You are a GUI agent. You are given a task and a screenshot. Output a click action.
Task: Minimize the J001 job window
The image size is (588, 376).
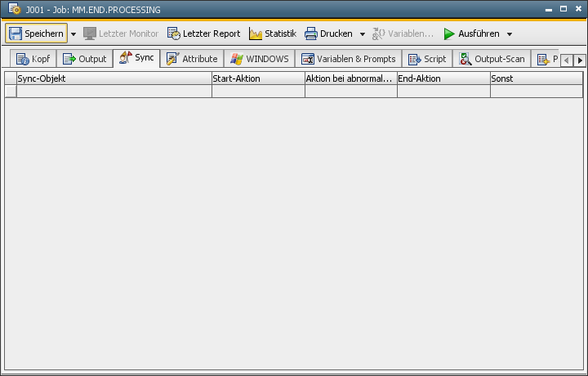[549, 9]
